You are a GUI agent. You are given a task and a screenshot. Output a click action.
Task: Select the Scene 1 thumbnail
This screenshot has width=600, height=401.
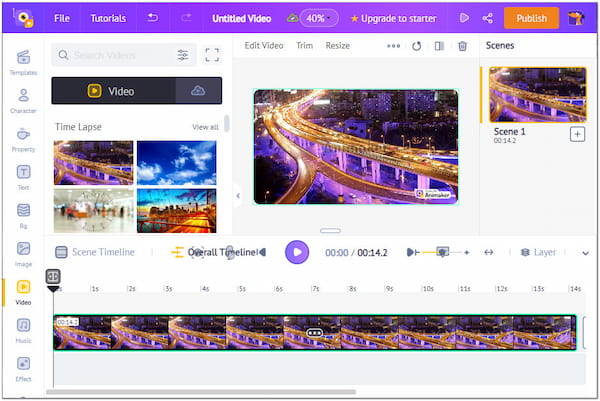(538, 95)
